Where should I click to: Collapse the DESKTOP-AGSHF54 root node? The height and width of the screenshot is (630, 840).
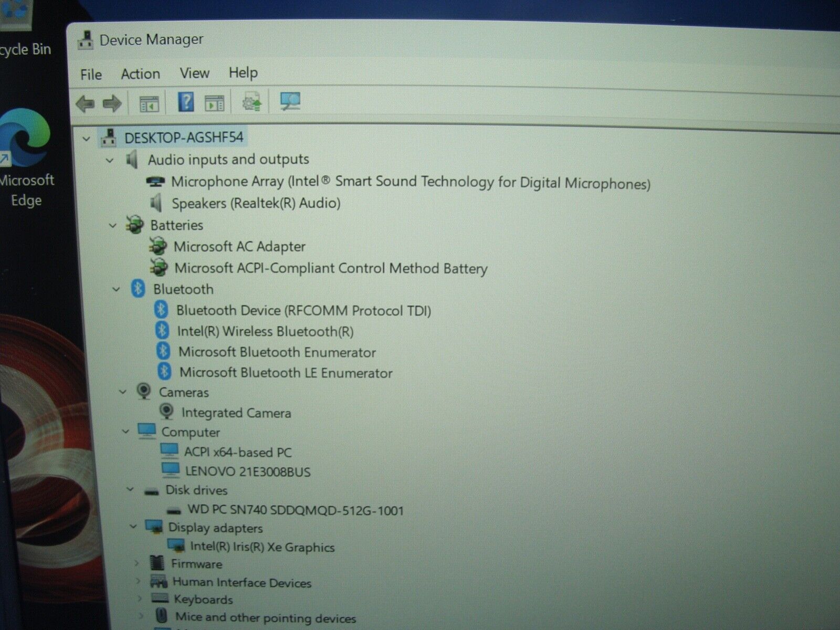click(x=86, y=139)
